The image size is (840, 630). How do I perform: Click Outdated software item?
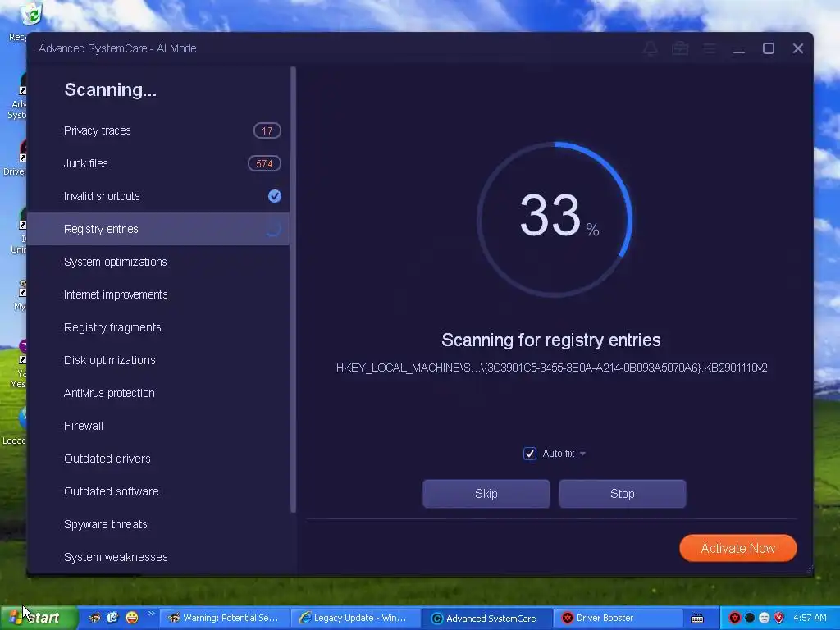158,491
